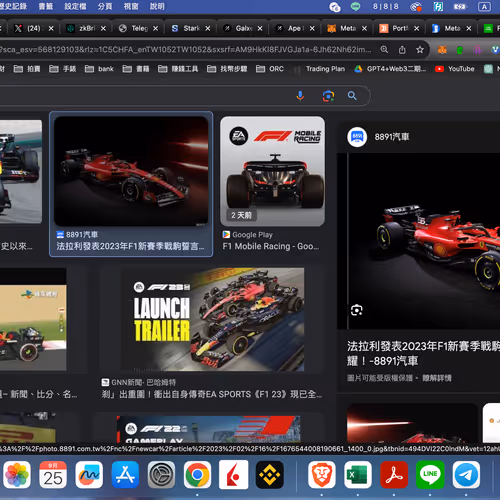Open the MetaMask fox extension
The width and height of the screenshot is (500, 500).
[442, 50]
